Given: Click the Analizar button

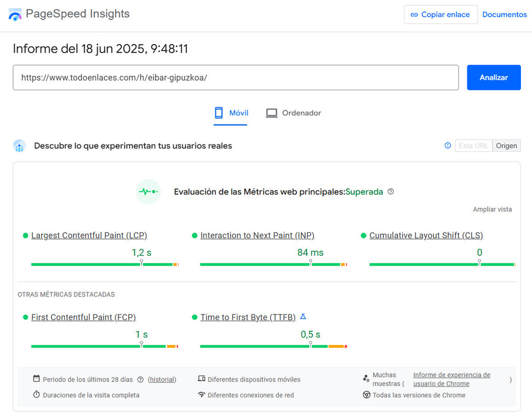Looking at the screenshot, I should pyautogui.click(x=494, y=77).
